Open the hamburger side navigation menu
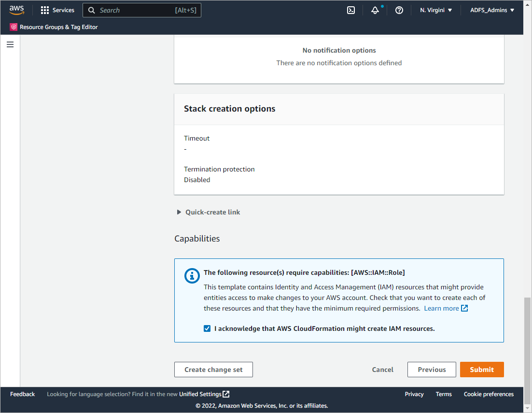 (10, 44)
